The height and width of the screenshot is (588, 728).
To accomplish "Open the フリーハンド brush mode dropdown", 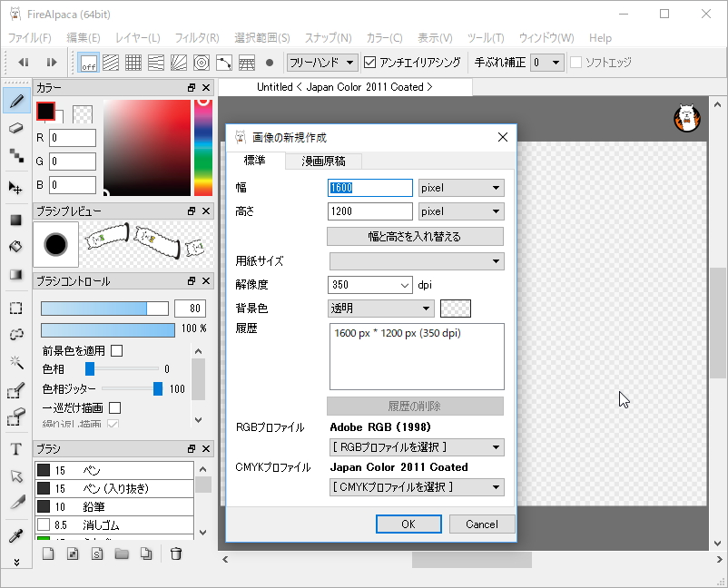I will 322,62.
